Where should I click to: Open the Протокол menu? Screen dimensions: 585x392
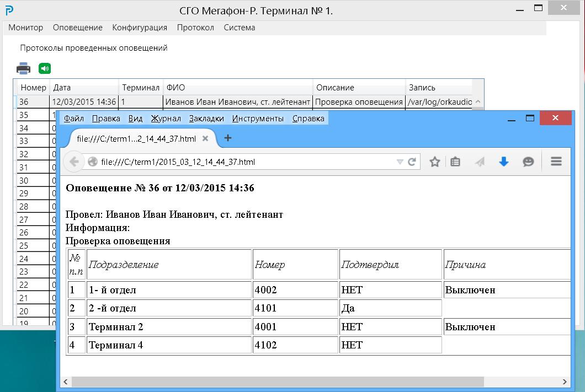point(195,28)
